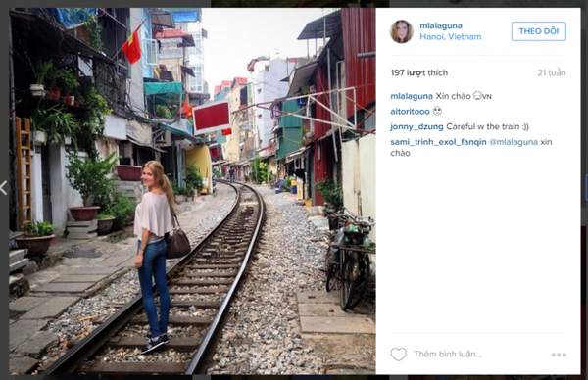Visit sami_trinh_exol_fanqin commenter profile
Viewport: 588px width, 380px height.
click(438, 142)
